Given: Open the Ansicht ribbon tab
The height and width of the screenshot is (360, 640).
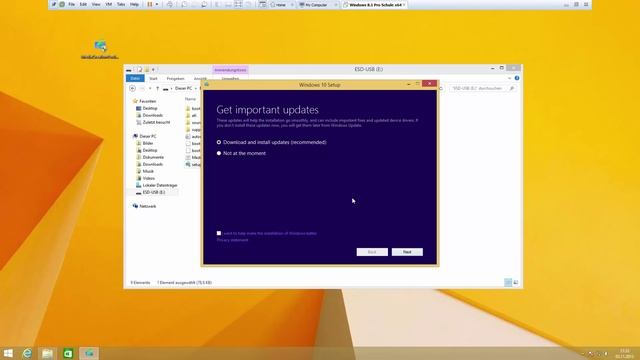Looking at the screenshot, I should point(200,78).
